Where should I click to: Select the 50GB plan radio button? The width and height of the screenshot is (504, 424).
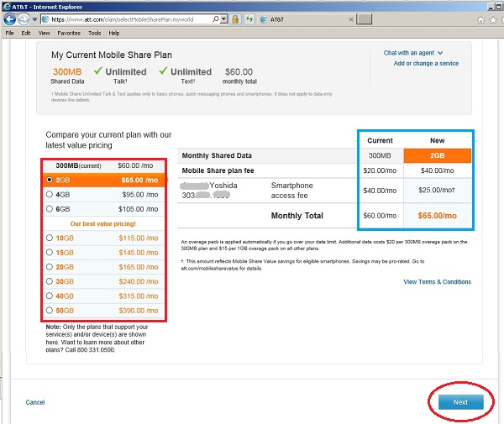(50, 310)
